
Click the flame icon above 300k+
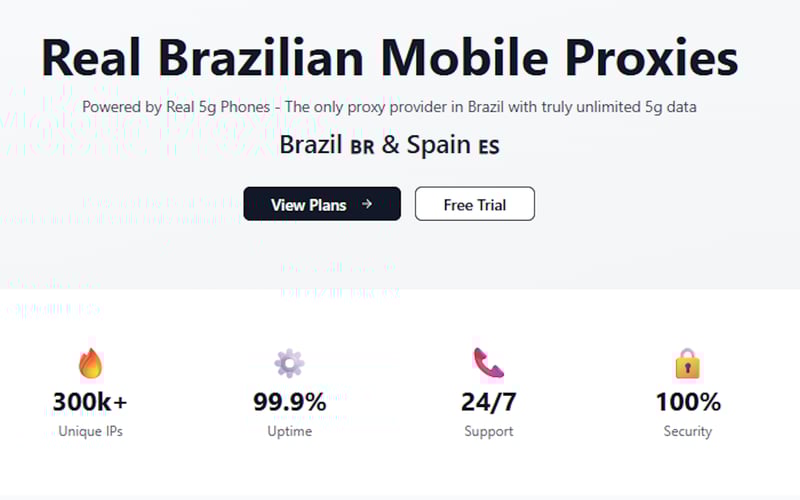pyautogui.click(x=90, y=363)
